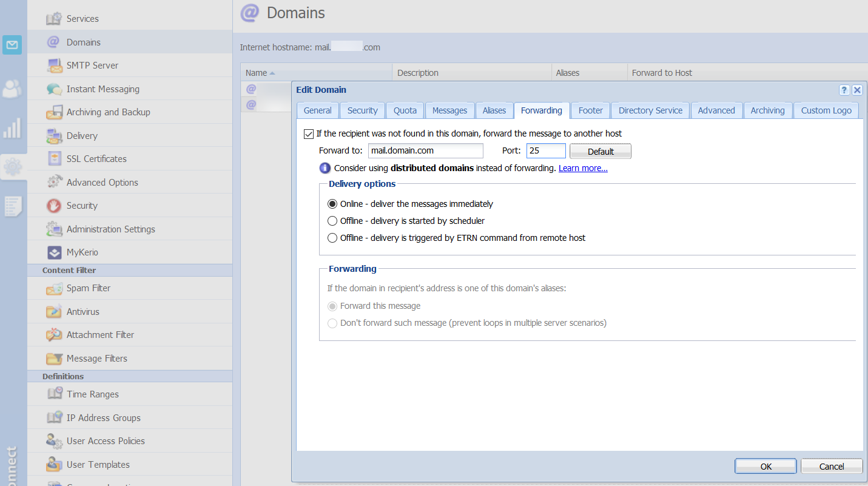Open the Services section icon
This screenshot has height=486, width=868.
tap(54, 19)
